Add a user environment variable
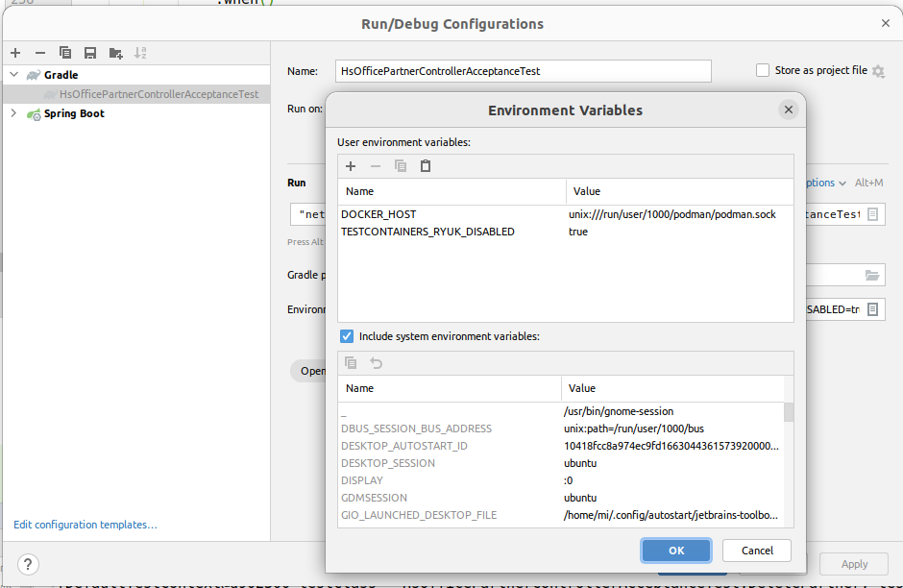The height and width of the screenshot is (588, 903). pyautogui.click(x=351, y=166)
